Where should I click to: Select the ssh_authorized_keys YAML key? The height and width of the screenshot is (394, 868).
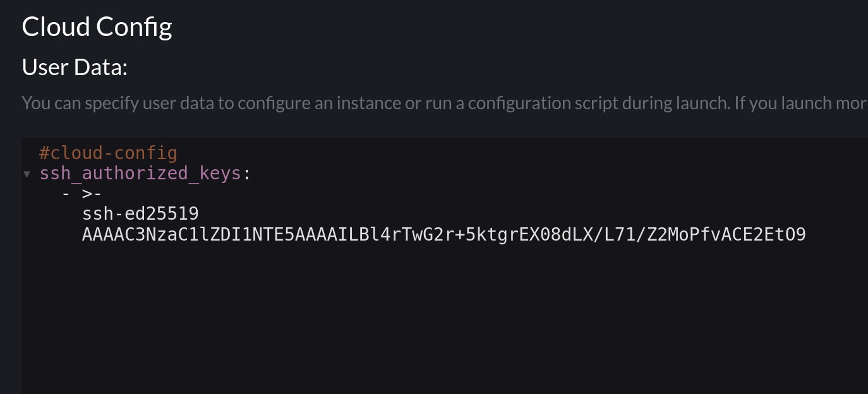click(139, 173)
